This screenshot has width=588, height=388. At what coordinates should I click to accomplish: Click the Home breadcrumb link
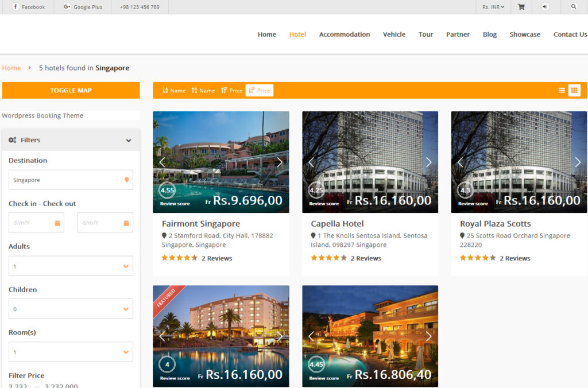pyautogui.click(x=11, y=68)
